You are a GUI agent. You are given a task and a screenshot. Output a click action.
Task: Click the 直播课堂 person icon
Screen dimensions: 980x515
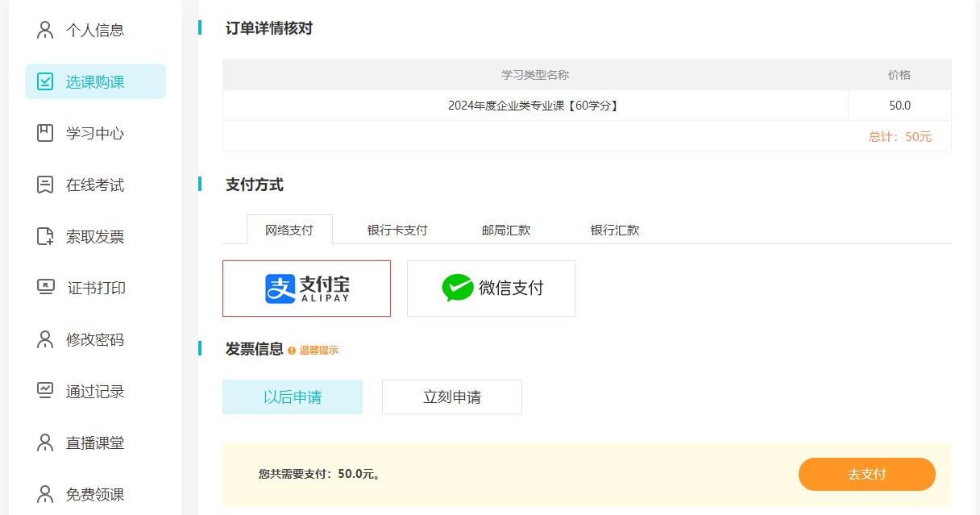pos(45,442)
